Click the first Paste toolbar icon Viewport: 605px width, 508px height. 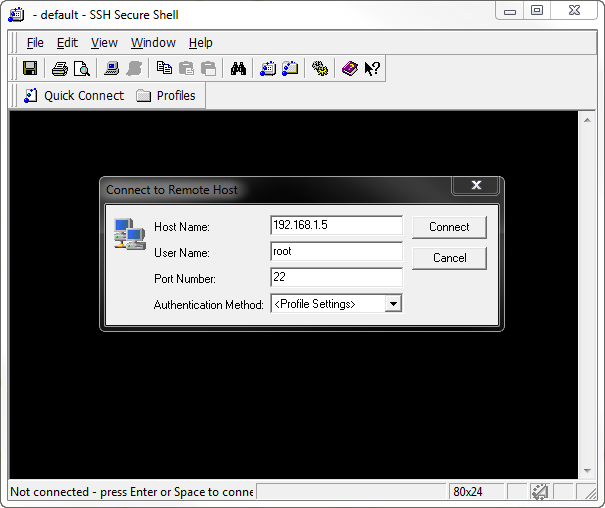click(186, 69)
